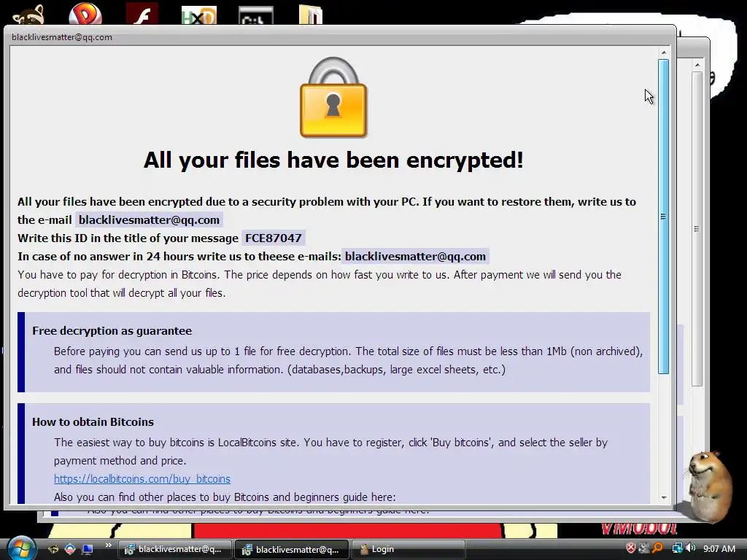The width and height of the screenshot is (747, 560).
Task: Click the red security alert tray icon
Action: tap(631, 548)
